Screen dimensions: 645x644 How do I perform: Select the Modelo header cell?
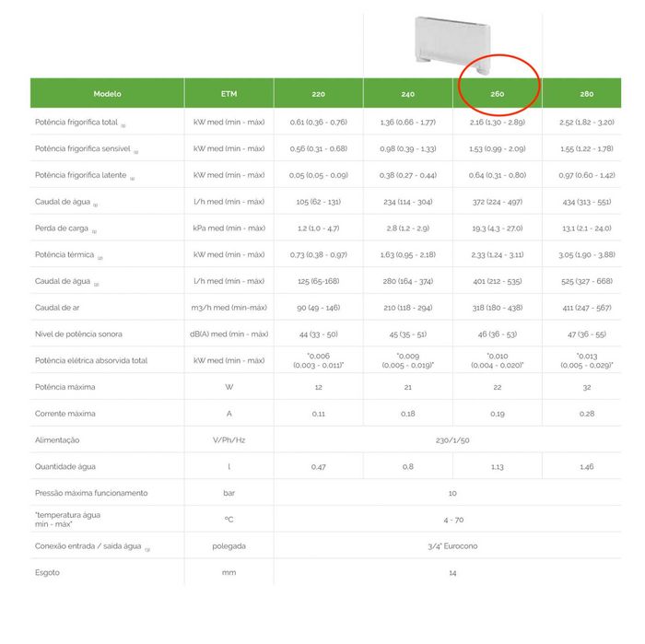point(107,93)
